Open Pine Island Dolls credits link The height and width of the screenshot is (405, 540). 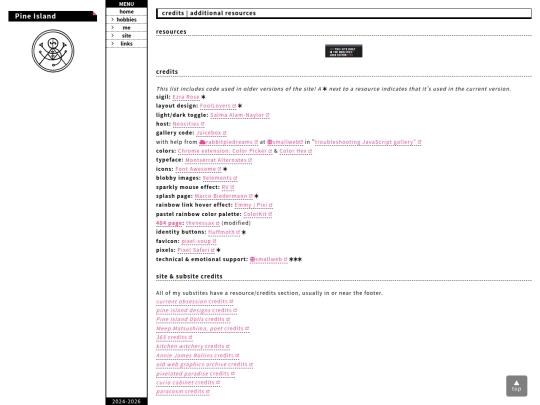click(x=193, y=320)
